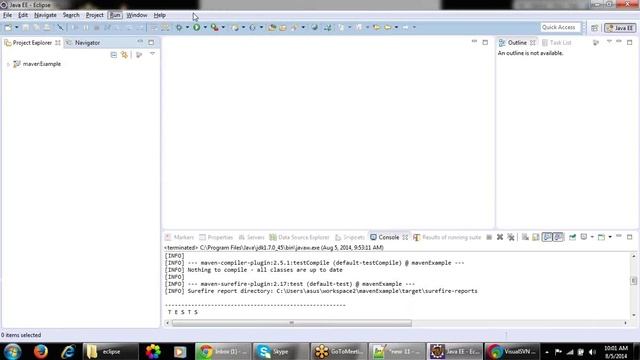Click the Back navigation toolbar icon
The image size is (640, 360).
coord(388,27)
